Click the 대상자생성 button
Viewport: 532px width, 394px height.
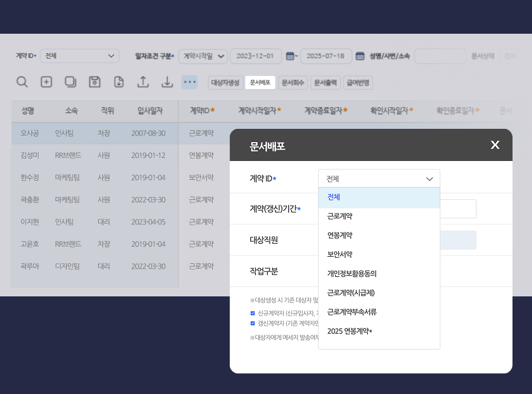click(225, 82)
